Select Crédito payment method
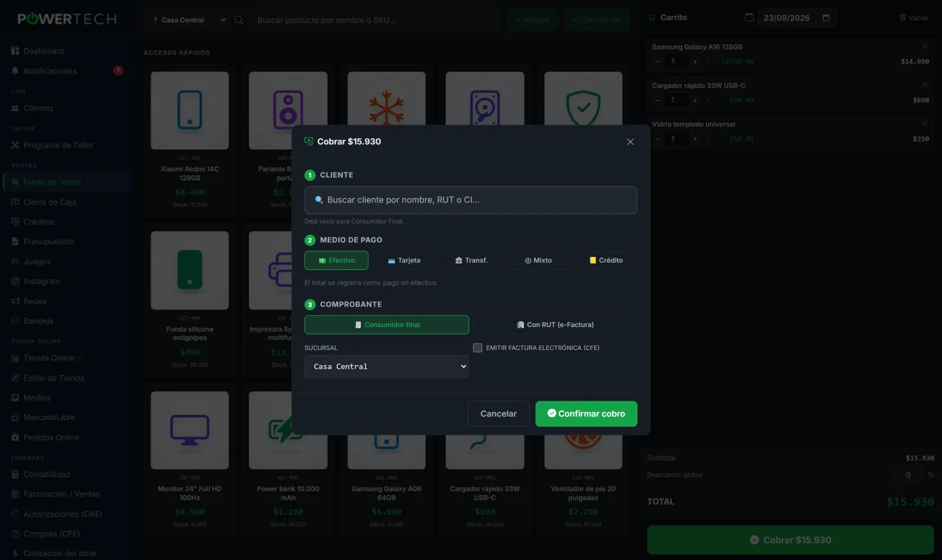Viewport: 942px width, 560px height. coord(605,261)
